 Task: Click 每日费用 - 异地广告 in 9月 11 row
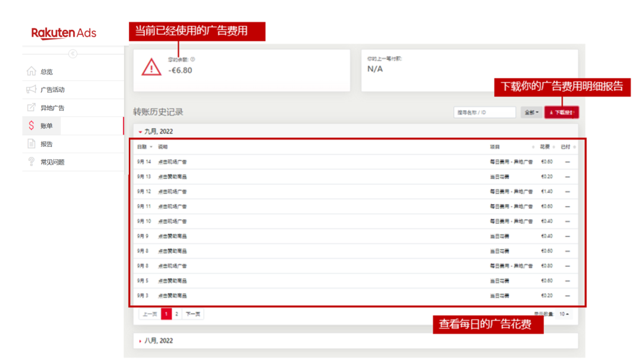point(511,207)
